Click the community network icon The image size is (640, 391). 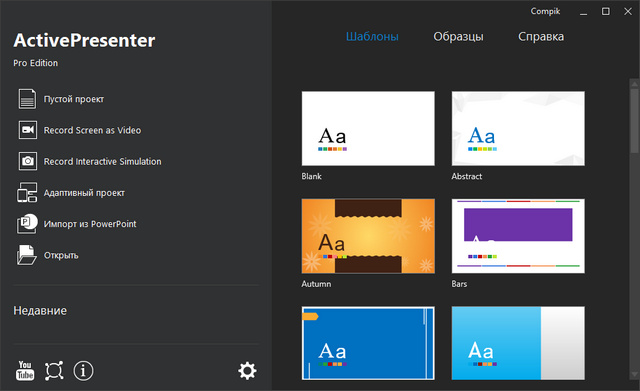pos(54,371)
